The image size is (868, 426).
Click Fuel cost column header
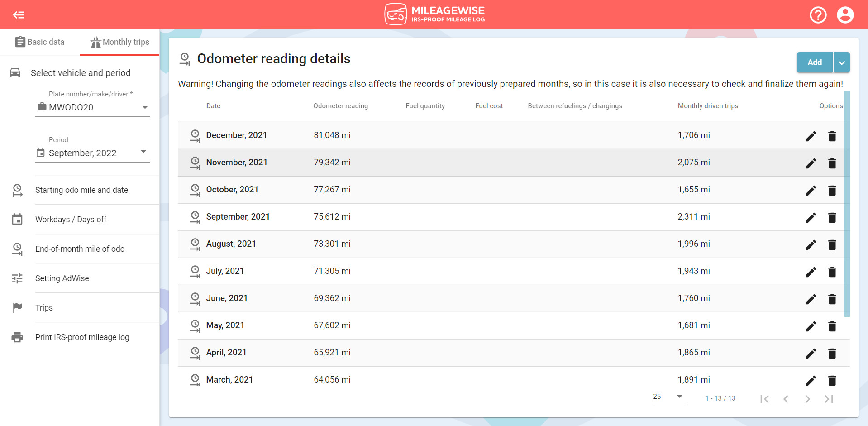489,106
